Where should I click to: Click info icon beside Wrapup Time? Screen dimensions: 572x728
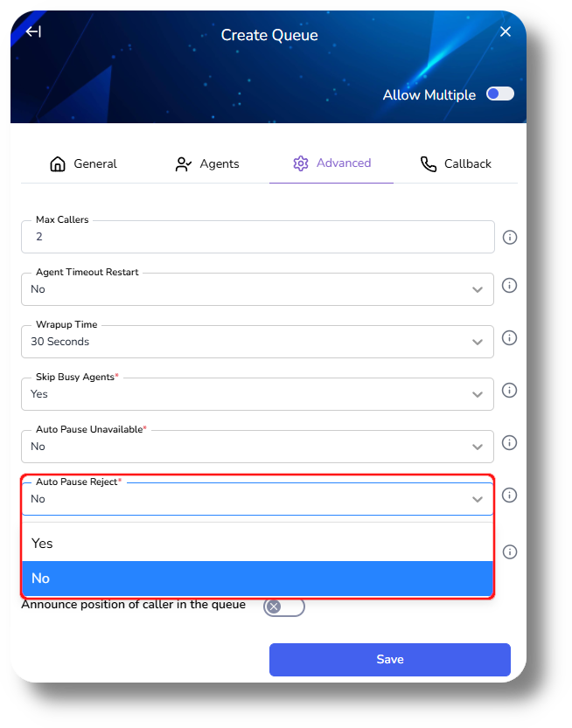click(510, 338)
